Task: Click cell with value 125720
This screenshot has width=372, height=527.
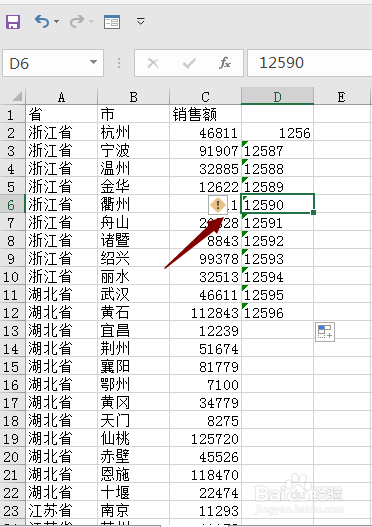Action: pyautogui.click(x=205, y=439)
